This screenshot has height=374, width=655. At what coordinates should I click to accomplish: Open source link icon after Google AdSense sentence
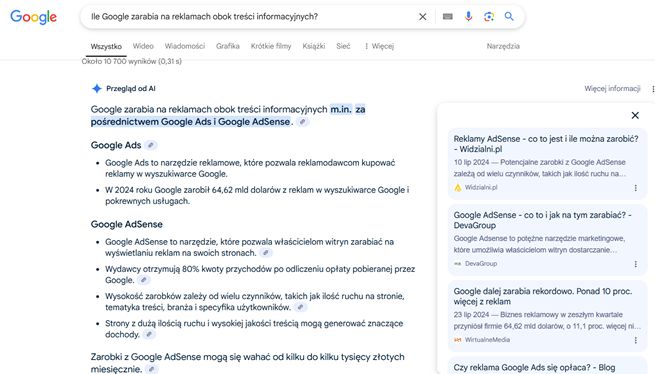point(302,122)
